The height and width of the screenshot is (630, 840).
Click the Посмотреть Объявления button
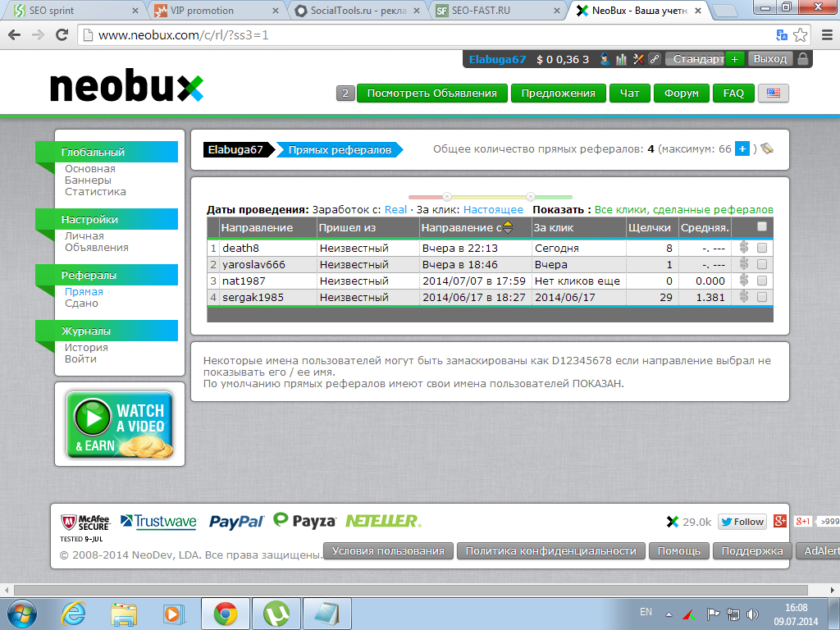431,94
